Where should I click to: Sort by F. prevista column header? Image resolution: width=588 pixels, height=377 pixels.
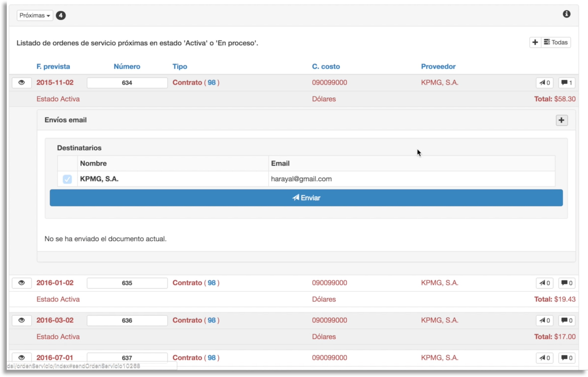click(53, 67)
